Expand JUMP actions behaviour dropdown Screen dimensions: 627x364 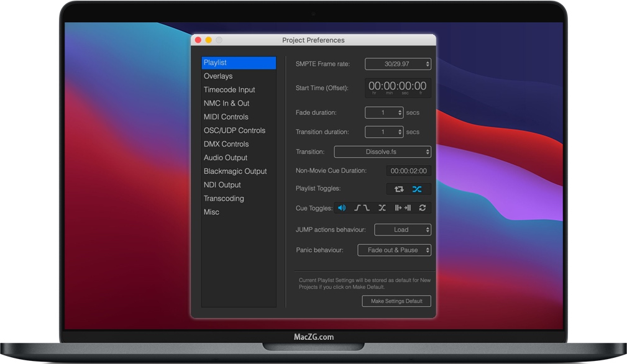tap(402, 230)
